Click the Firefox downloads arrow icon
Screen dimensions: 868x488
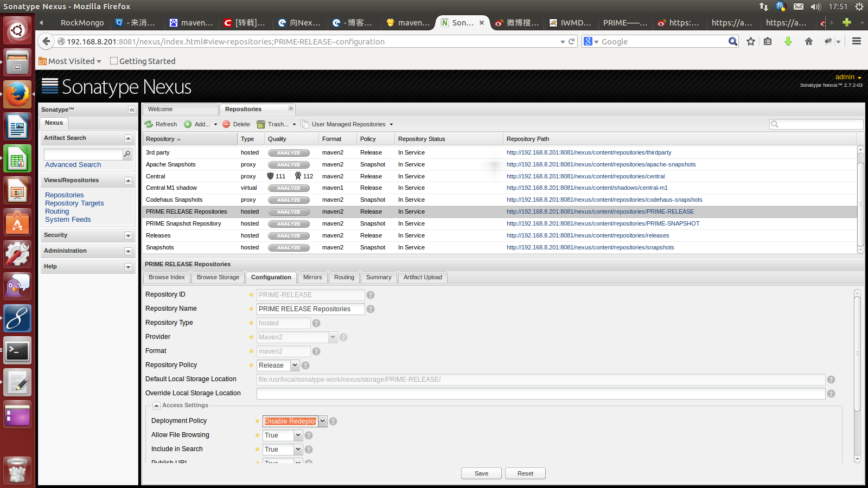pos(788,41)
